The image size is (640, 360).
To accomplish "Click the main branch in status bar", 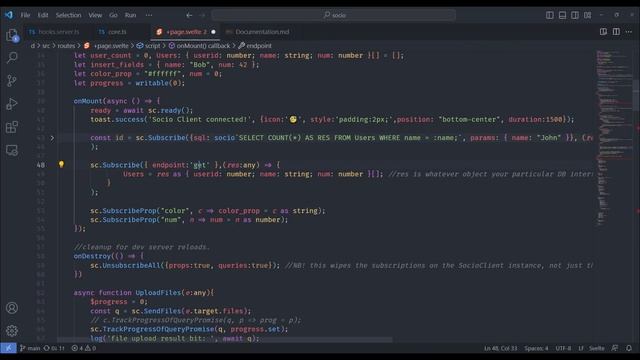I will [x=30, y=348].
